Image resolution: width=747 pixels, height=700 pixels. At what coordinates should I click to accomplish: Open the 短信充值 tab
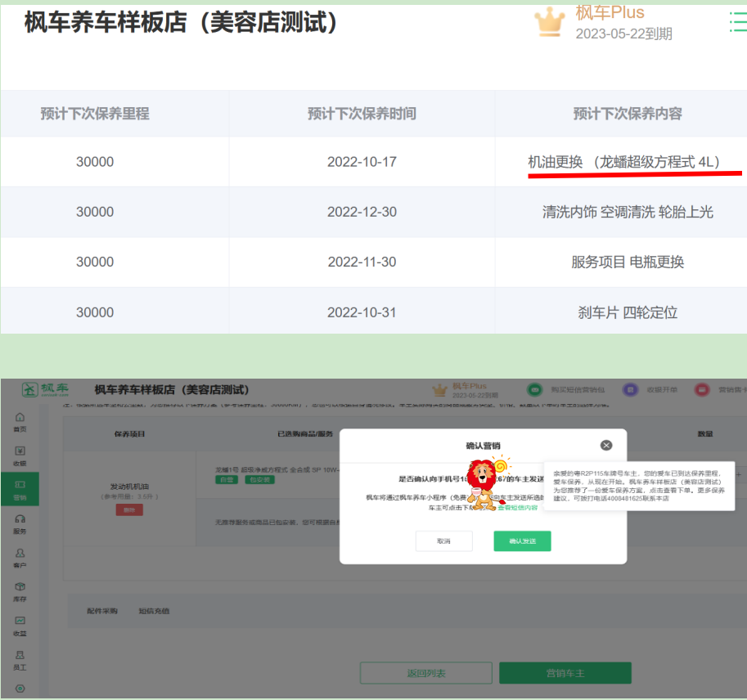[154, 611]
